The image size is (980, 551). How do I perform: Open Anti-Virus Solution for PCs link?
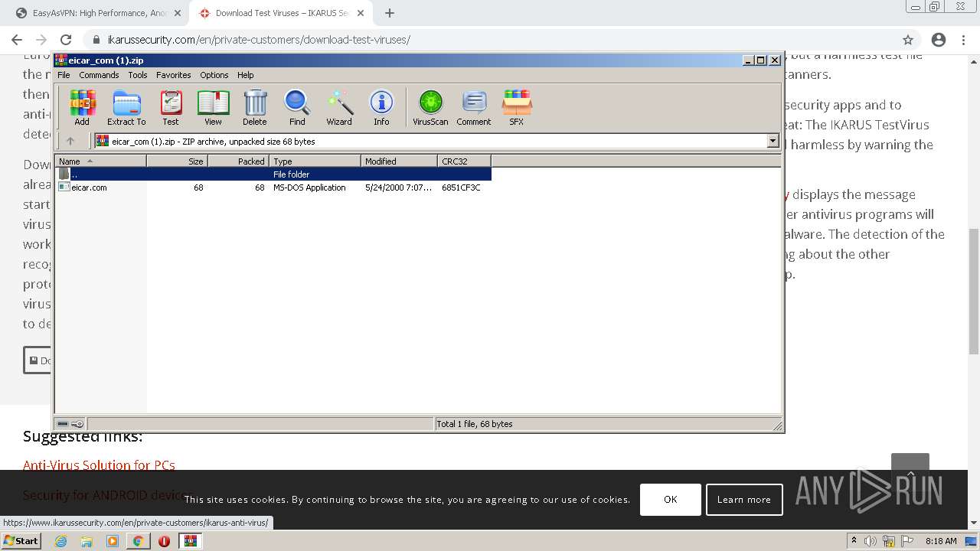(x=99, y=465)
